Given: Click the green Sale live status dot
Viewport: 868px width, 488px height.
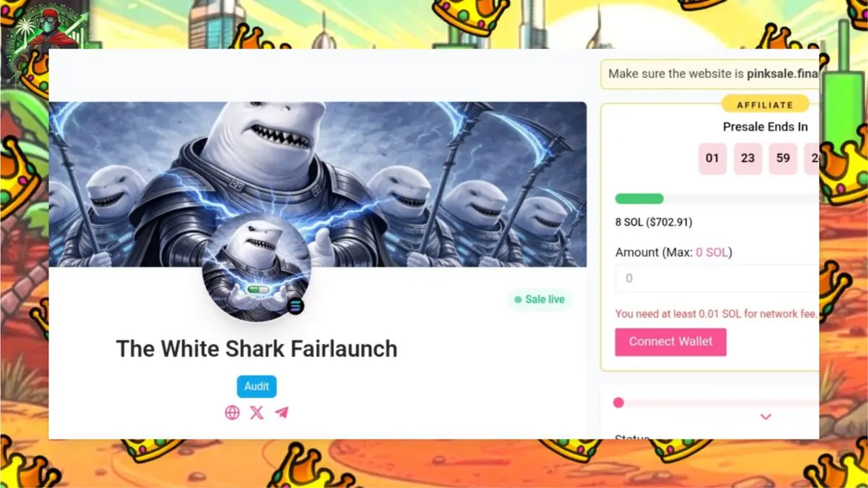Looking at the screenshot, I should (518, 300).
